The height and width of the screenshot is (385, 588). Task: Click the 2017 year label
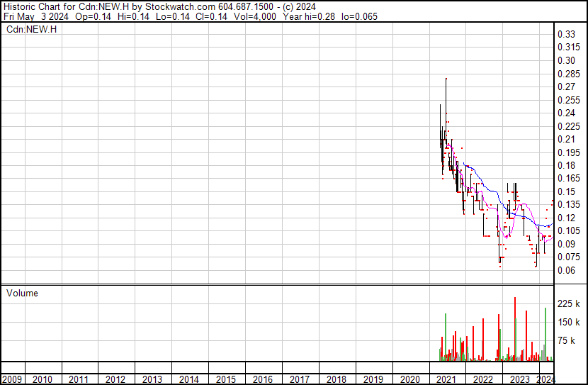pyautogui.click(x=300, y=379)
